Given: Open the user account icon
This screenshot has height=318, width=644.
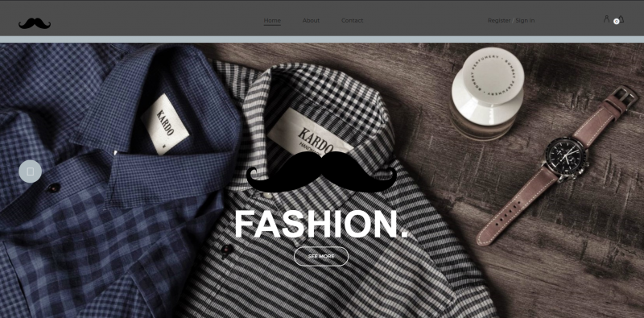Looking at the screenshot, I should (606, 19).
